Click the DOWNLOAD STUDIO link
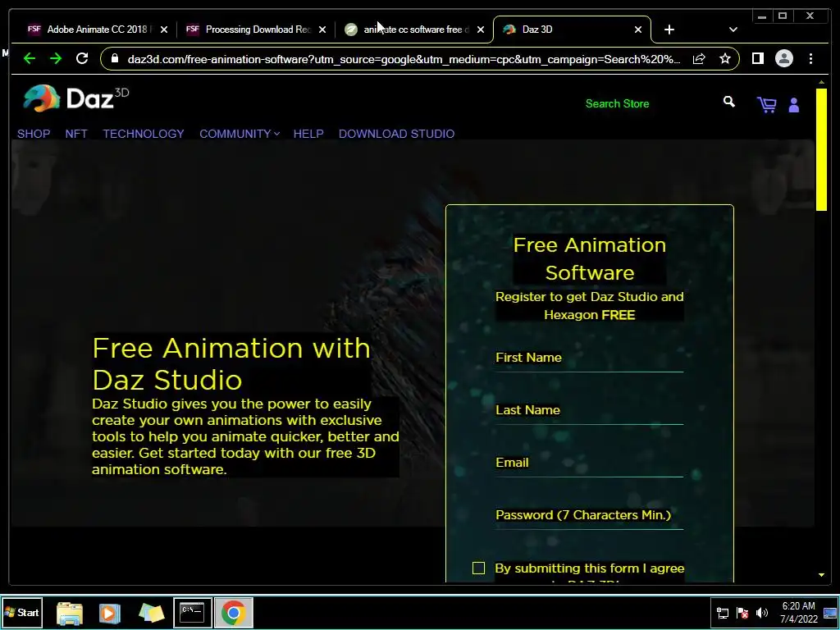840x630 pixels. 396,134
